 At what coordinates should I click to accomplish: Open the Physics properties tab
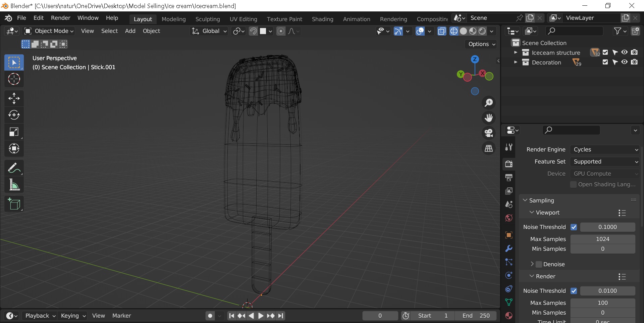tap(509, 276)
